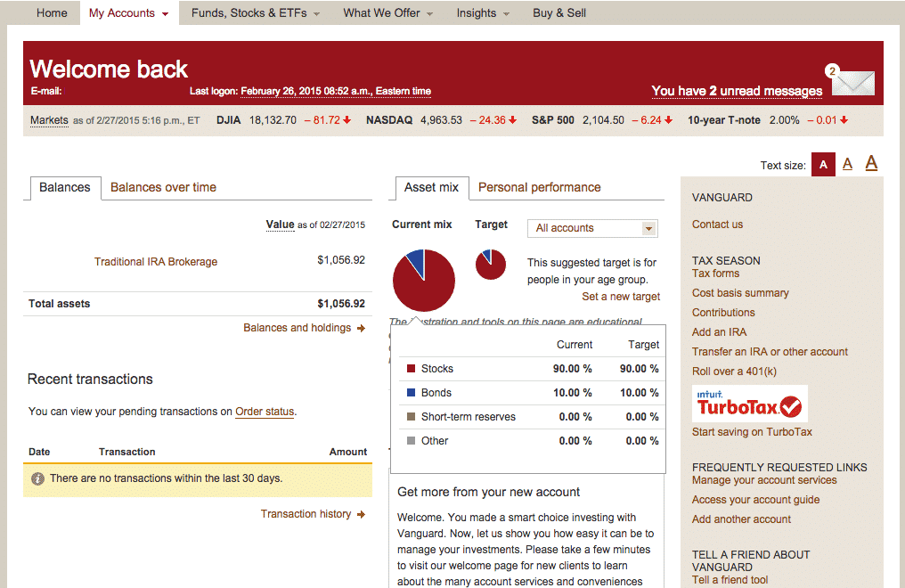Click the Stocks current 90.00 % value

click(573, 369)
